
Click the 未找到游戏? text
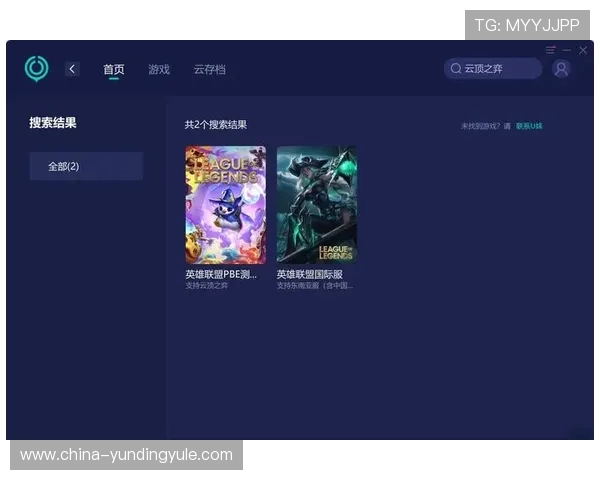[x=481, y=126]
